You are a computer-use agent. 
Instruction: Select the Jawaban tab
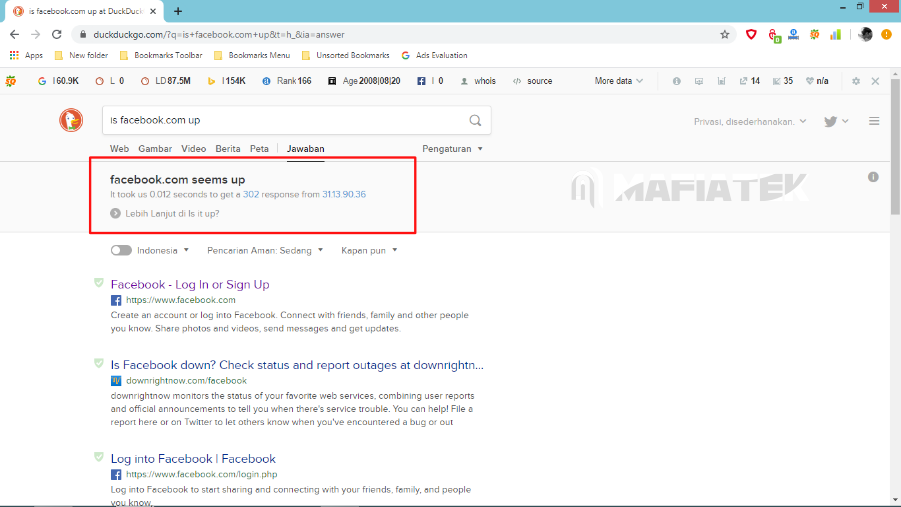coord(306,149)
